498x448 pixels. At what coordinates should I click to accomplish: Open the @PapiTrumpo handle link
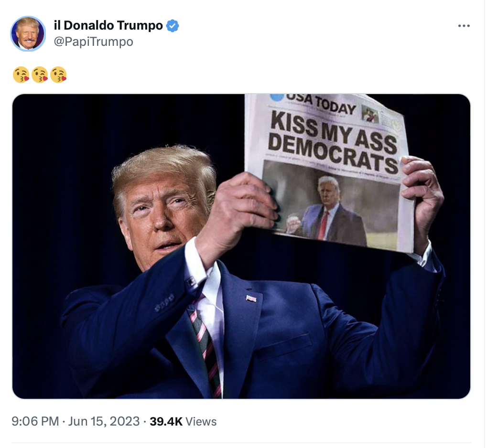click(93, 42)
